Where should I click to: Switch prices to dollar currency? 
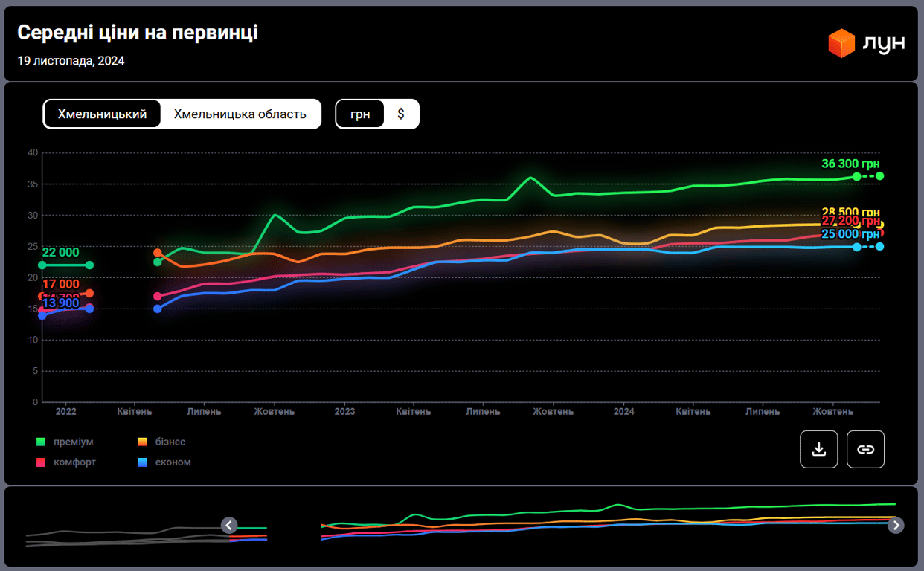(401, 114)
